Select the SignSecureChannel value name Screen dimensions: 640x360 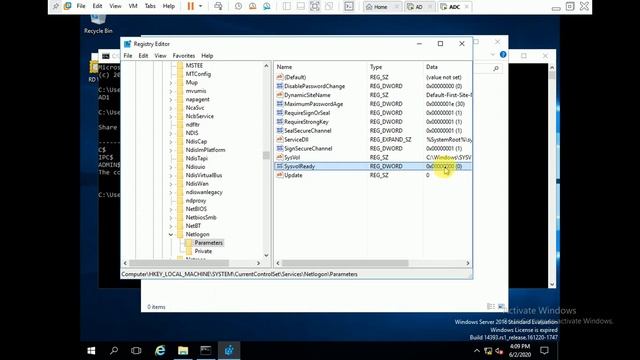coord(308,149)
